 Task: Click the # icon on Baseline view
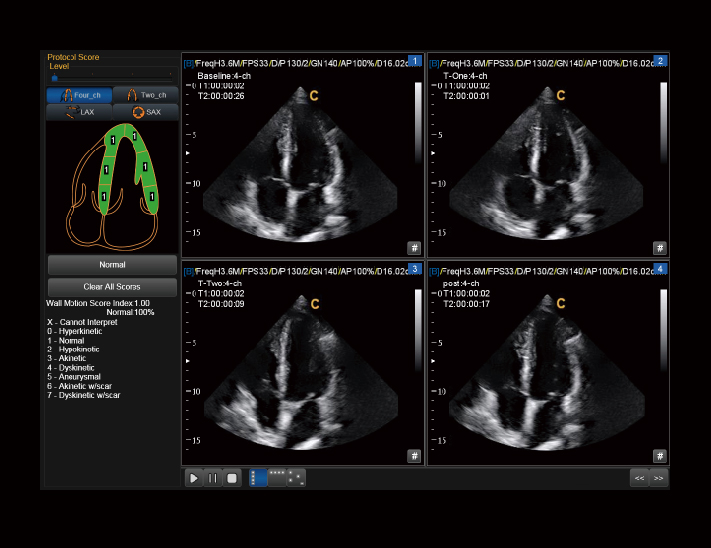[413, 247]
